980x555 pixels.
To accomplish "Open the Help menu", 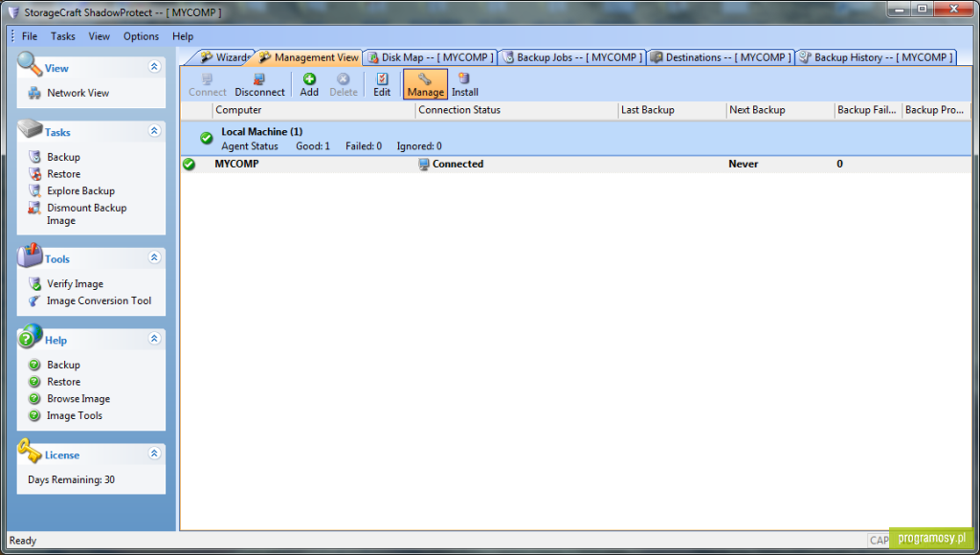I will [183, 36].
